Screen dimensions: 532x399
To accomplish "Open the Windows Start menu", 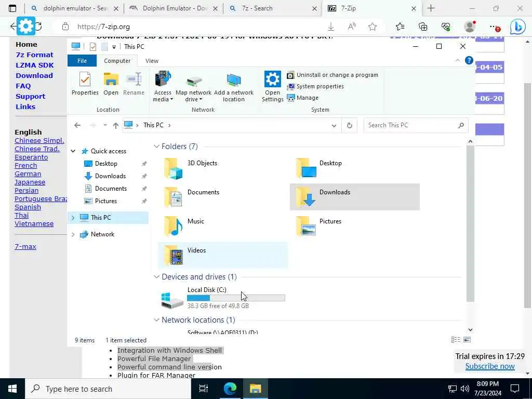I will click(x=12, y=389).
